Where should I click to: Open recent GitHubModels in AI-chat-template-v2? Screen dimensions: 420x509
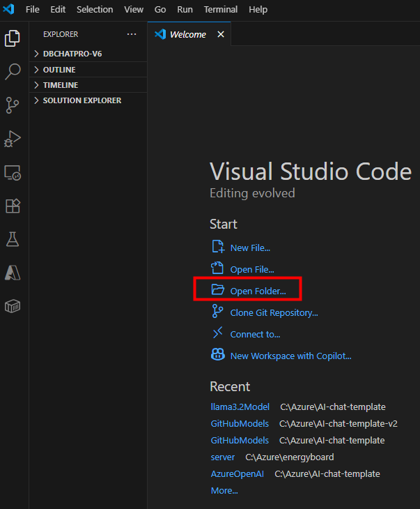240,424
